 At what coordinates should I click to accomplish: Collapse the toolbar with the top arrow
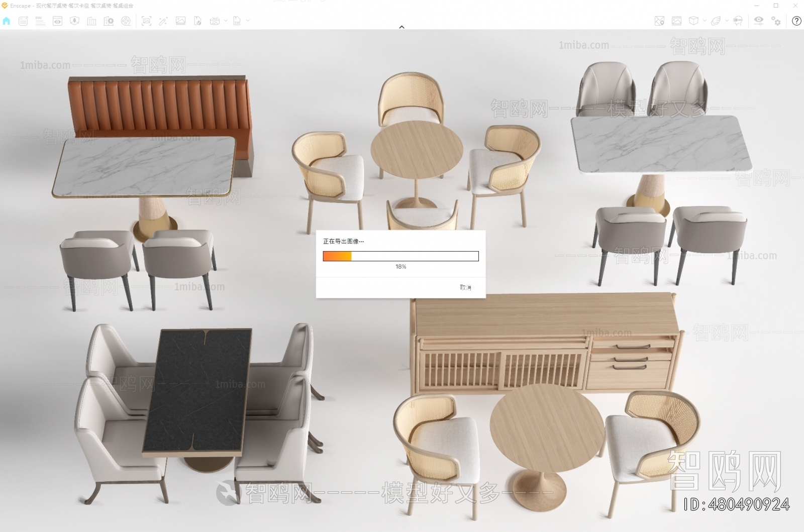[402, 27]
